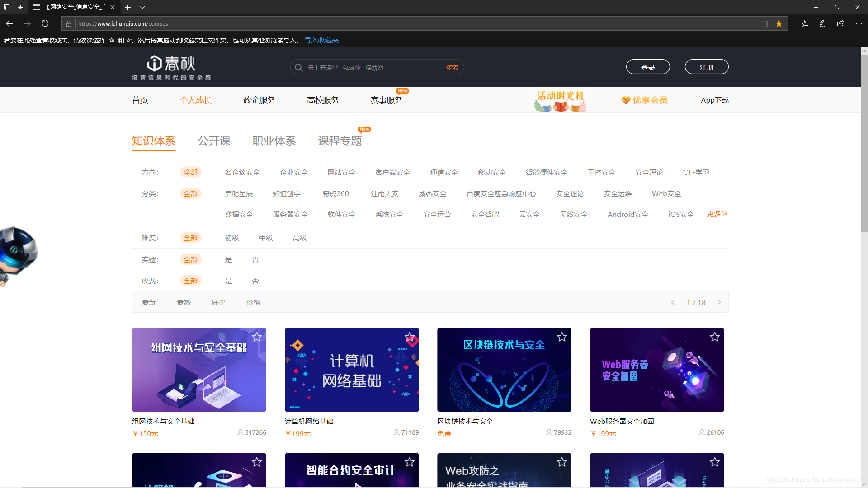
Task: Click the 优享会员 crown icon
Action: pos(625,100)
